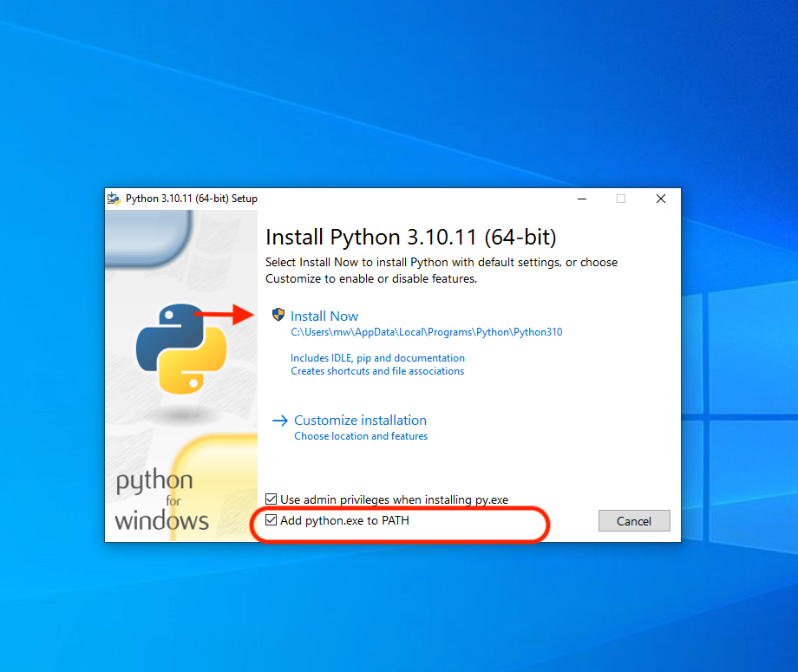Click the Python logo image in sidebar
The width and height of the screenshot is (798, 672).
coord(181,349)
